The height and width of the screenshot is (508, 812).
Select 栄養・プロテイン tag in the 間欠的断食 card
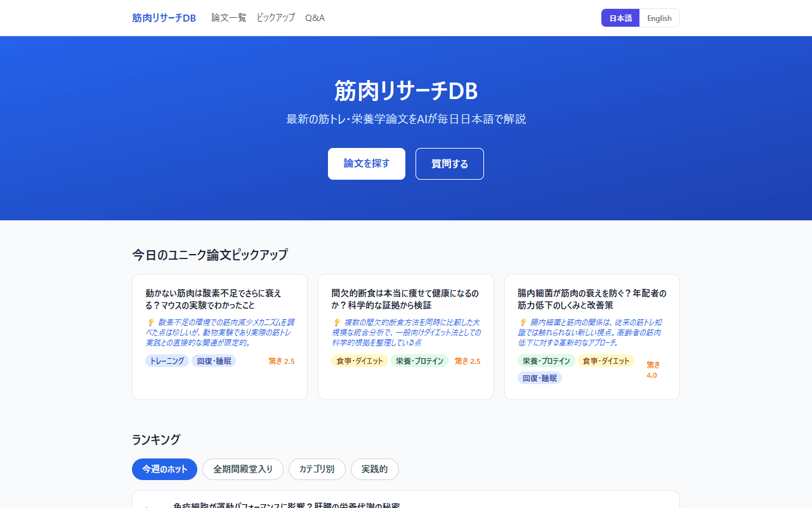[419, 361]
